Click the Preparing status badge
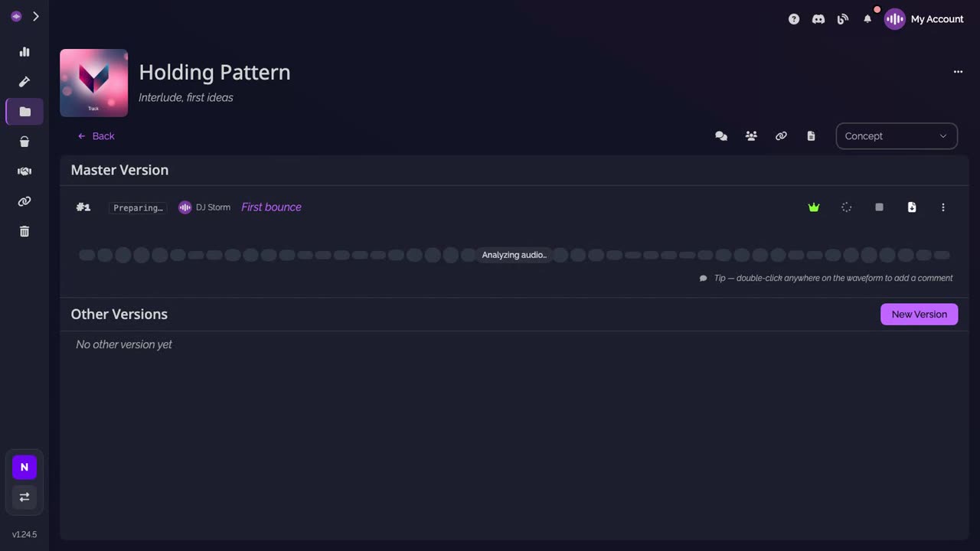 138,207
